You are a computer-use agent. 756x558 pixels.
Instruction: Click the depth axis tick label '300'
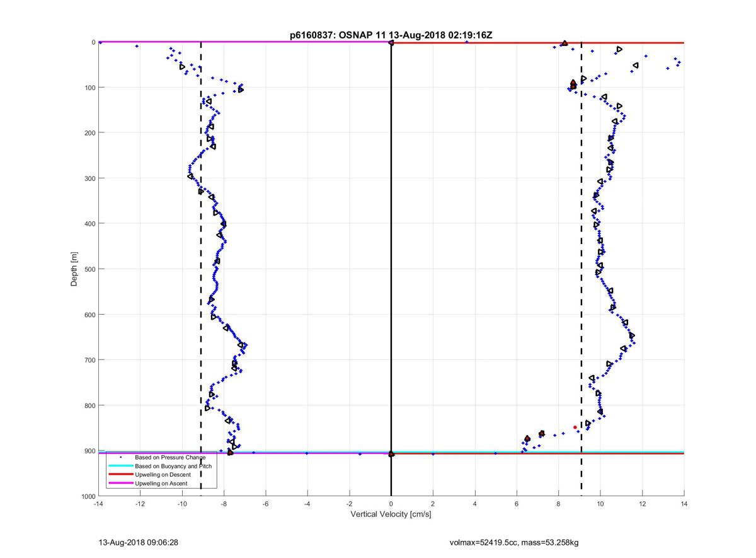[89, 178]
